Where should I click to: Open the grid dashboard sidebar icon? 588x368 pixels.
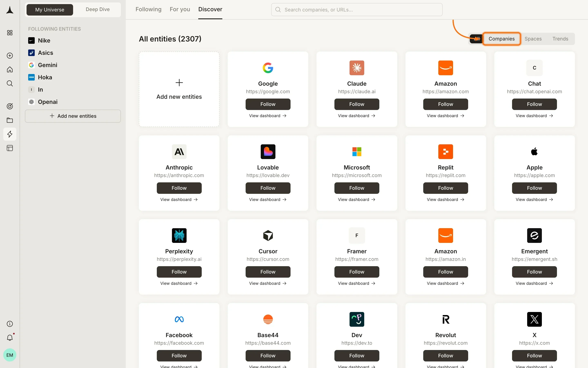tap(10, 33)
